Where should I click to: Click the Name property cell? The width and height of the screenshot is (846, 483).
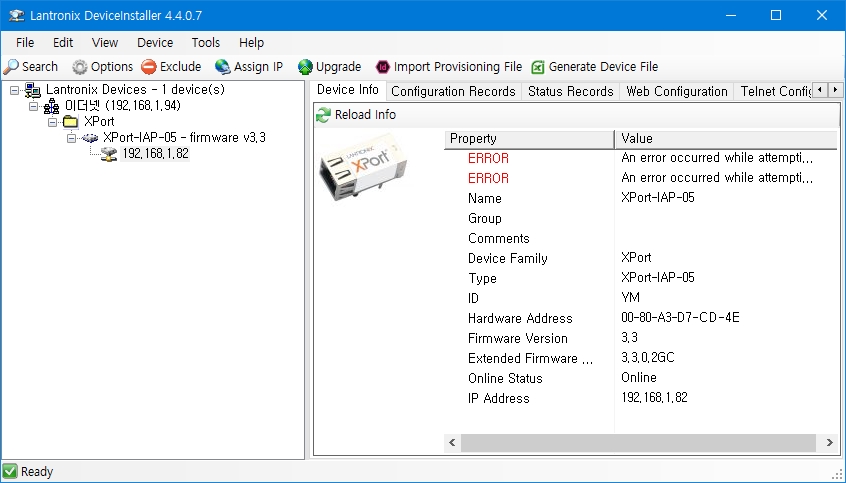pos(485,199)
